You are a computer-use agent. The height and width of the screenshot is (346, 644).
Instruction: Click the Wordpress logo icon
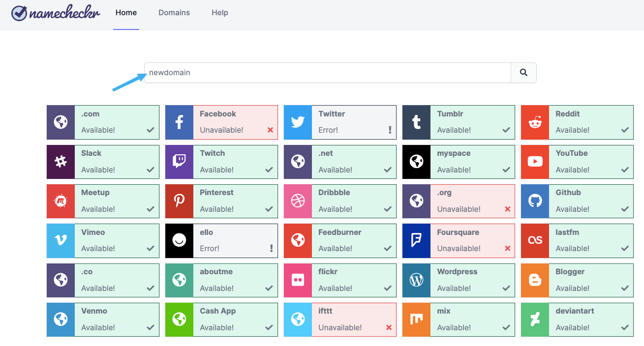tap(416, 280)
